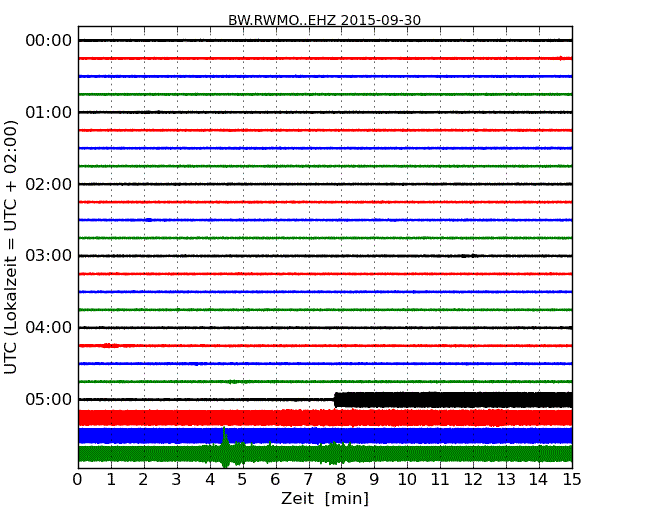
Task: Click the green trace spike near minute 4.5
Action: 225,447
